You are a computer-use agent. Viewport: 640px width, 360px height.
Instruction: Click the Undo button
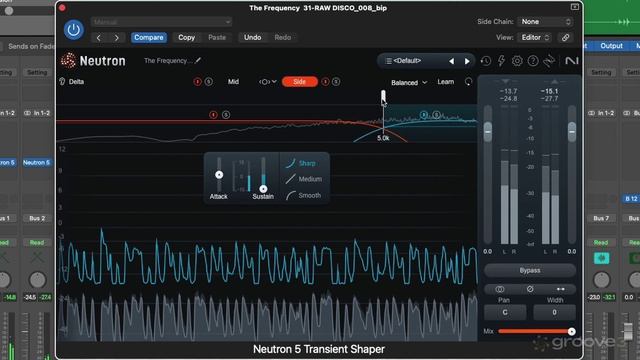click(x=253, y=38)
